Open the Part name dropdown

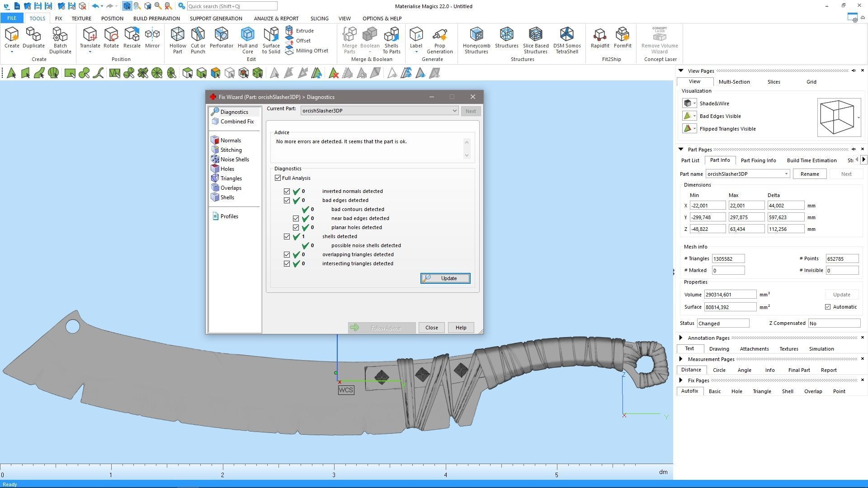786,174
